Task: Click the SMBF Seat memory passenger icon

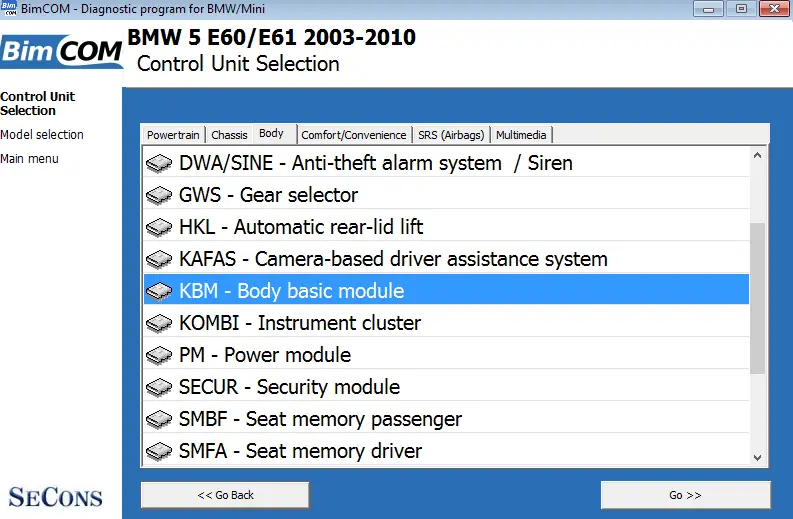Action: click(x=159, y=419)
